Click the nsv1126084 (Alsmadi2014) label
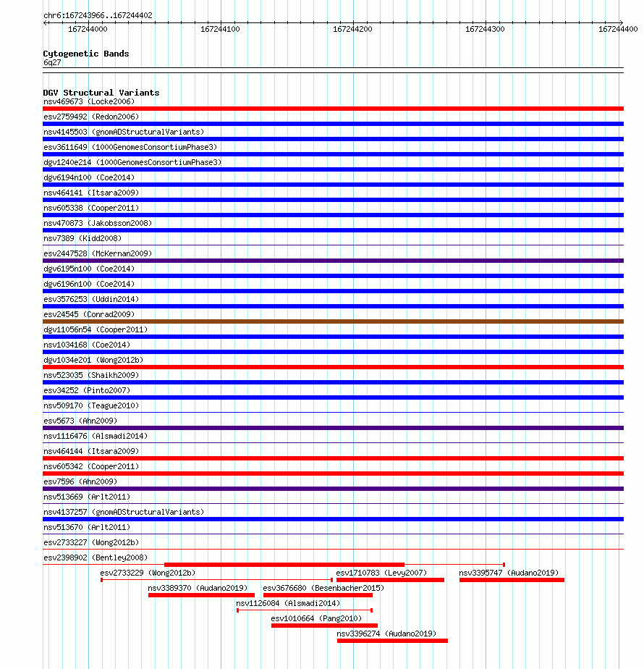The height and width of the screenshot is (669, 644). click(288, 603)
